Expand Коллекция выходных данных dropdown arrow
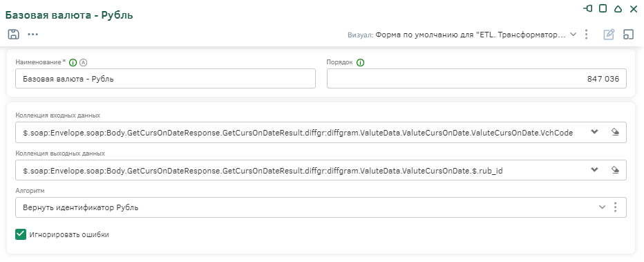Viewport: 644px width, 262px height. [x=594, y=169]
